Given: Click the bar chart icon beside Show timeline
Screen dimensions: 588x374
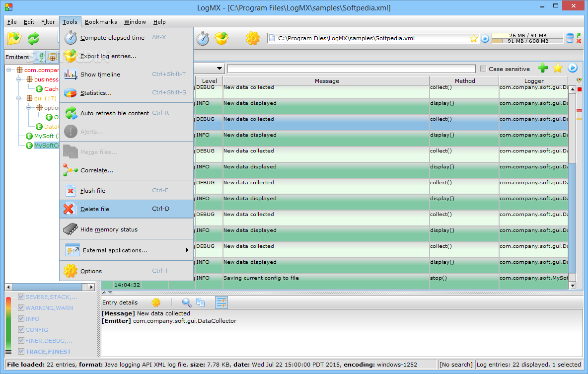Looking at the screenshot, I should tap(70, 75).
